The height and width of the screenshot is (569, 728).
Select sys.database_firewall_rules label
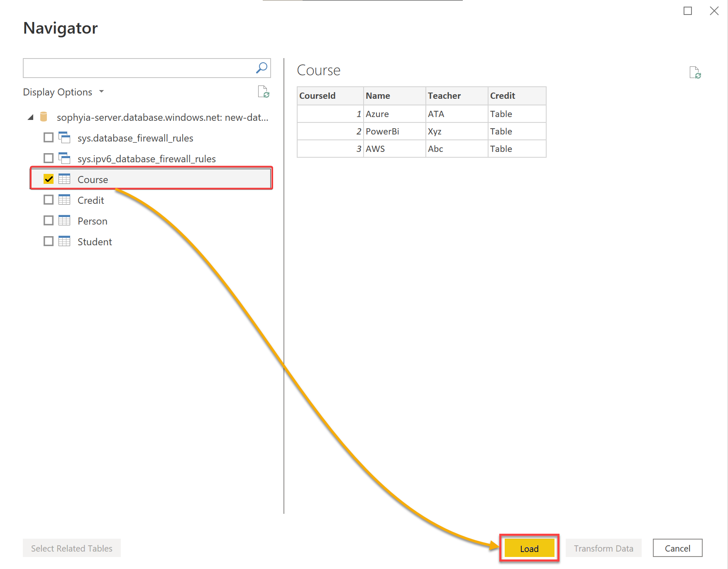[x=135, y=138]
